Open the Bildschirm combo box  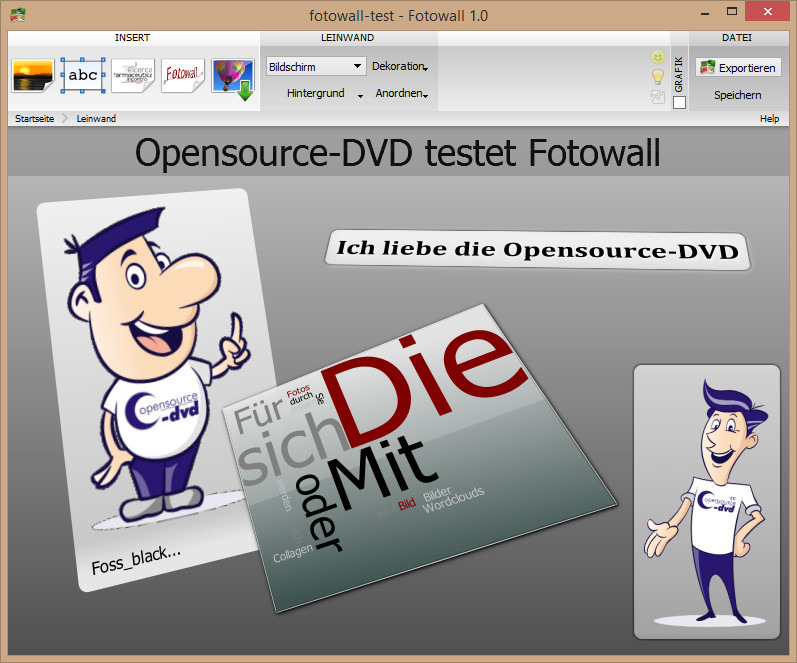[316, 66]
